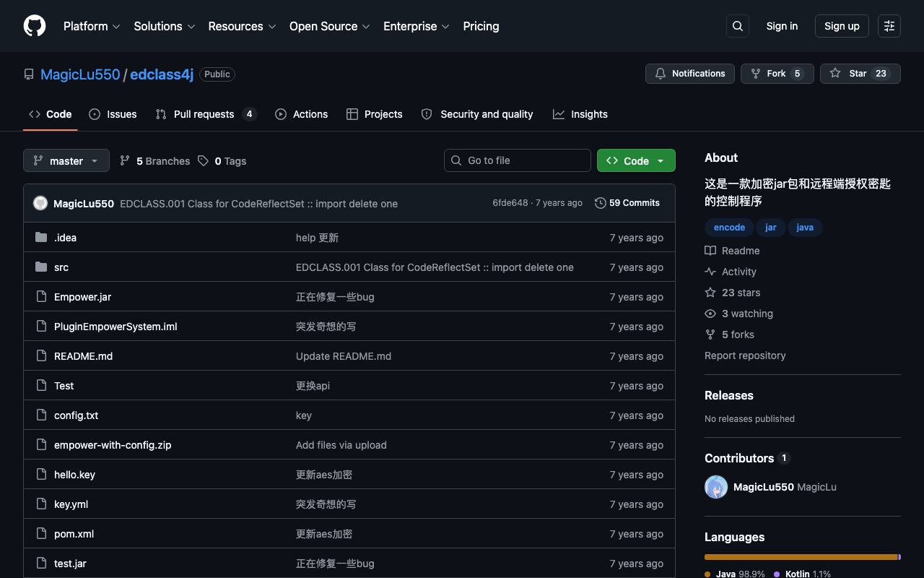The height and width of the screenshot is (578, 924).
Task: Open the green Code dropdown
Action: [x=636, y=160]
